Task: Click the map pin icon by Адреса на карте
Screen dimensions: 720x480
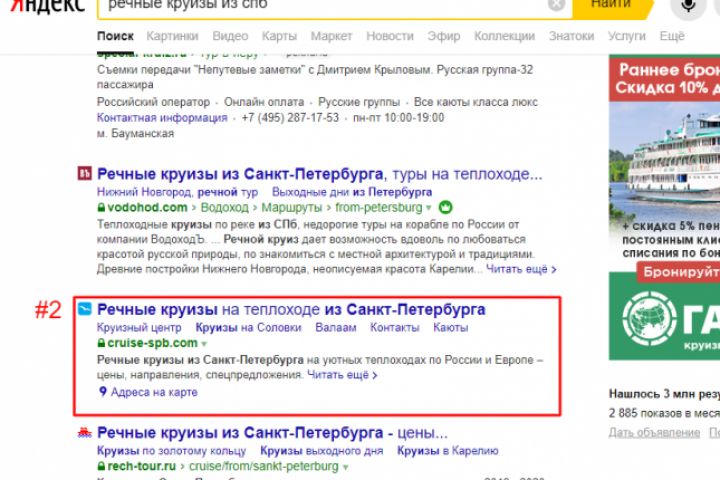Action: pos(103,391)
